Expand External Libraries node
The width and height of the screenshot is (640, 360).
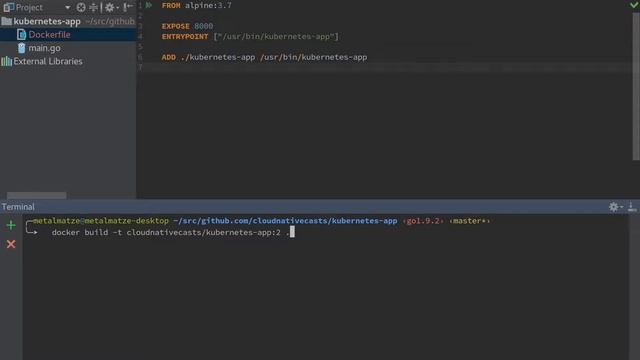point(48,61)
